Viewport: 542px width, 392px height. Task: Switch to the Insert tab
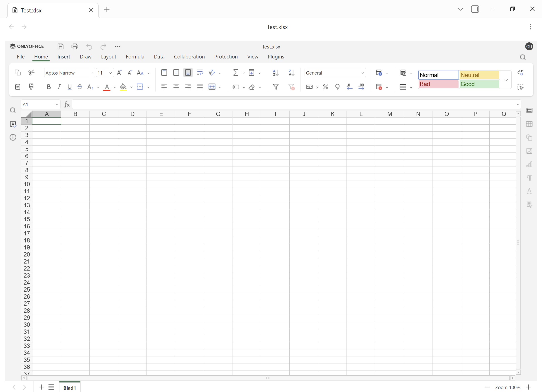(63, 57)
